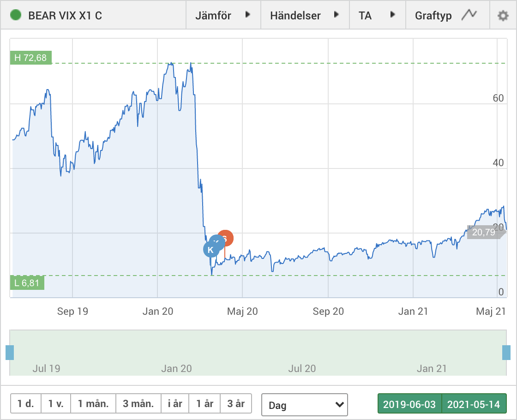The image size is (517, 420).
Task: Click the orange S sell marker
Action: [226, 238]
